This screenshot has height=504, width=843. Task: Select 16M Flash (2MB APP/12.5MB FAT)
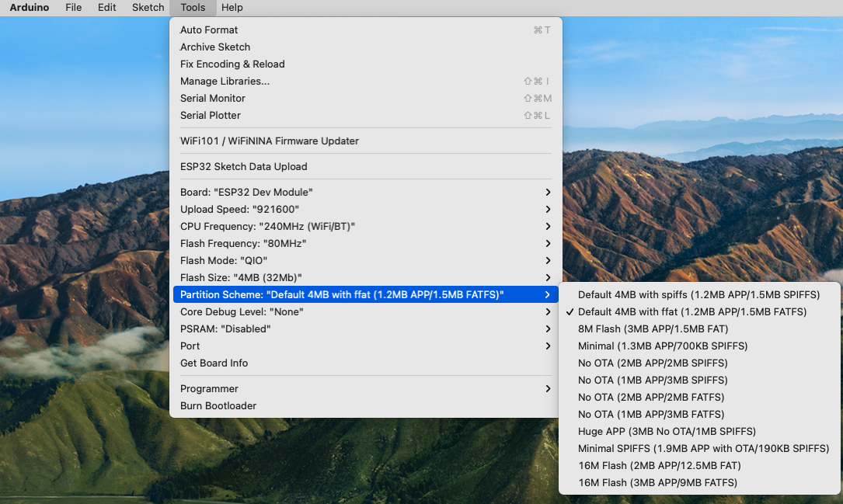click(x=699, y=466)
